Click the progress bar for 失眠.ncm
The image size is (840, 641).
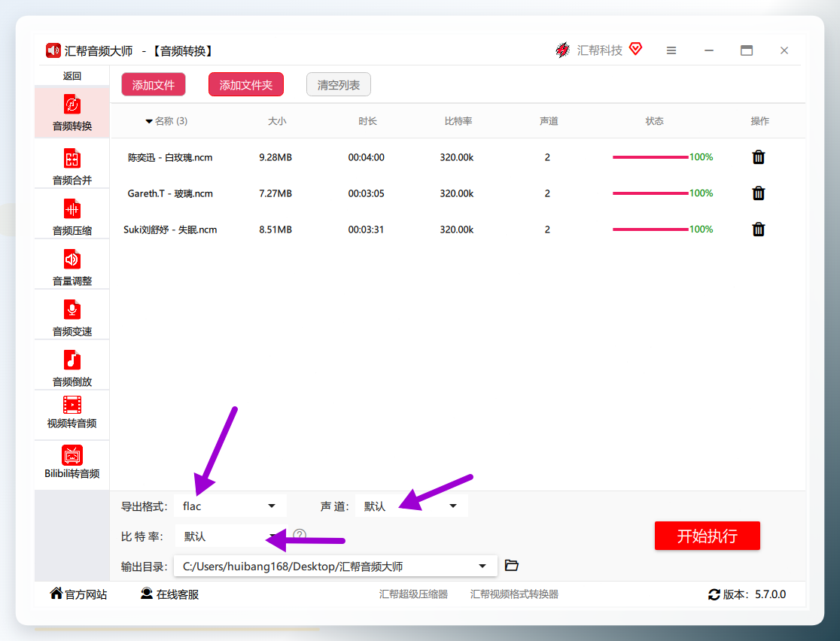tap(650, 229)
